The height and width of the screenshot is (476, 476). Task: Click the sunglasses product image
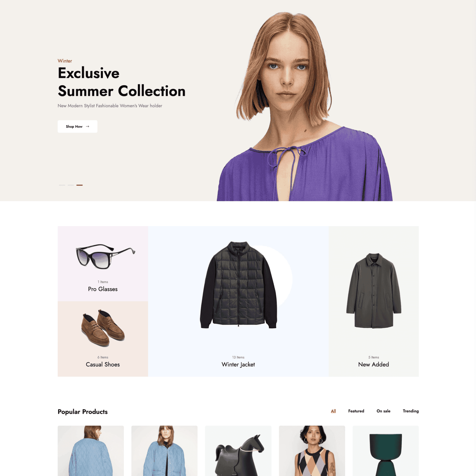click(x=105, y=256)
